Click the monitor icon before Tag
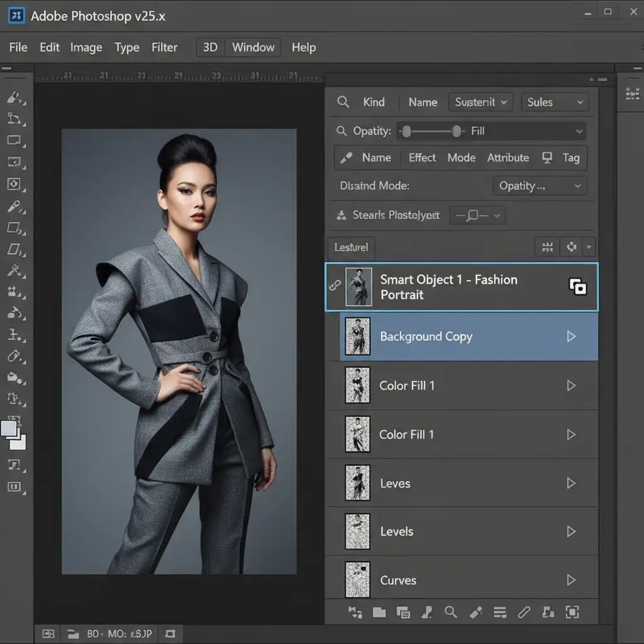The image size is (644, 644). (547, 158)
